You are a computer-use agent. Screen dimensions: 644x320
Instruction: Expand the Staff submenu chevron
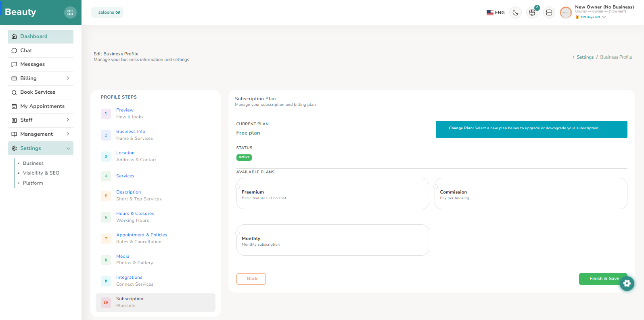[x=67, y=120]
